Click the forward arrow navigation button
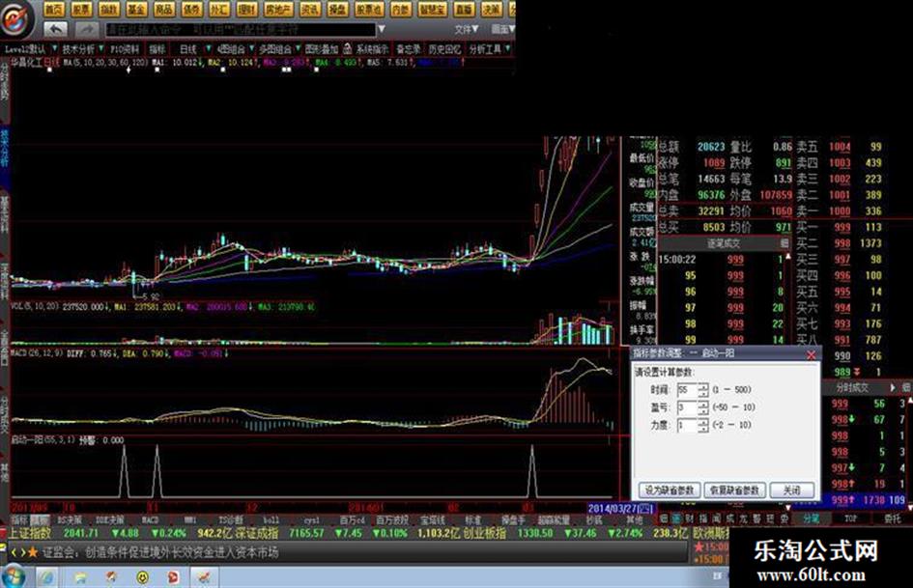 [86, 29]
